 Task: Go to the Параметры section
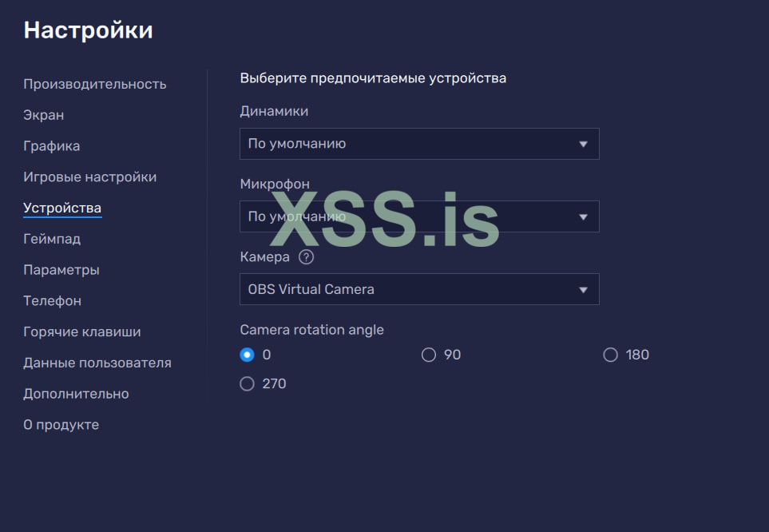tap(61, 270)
